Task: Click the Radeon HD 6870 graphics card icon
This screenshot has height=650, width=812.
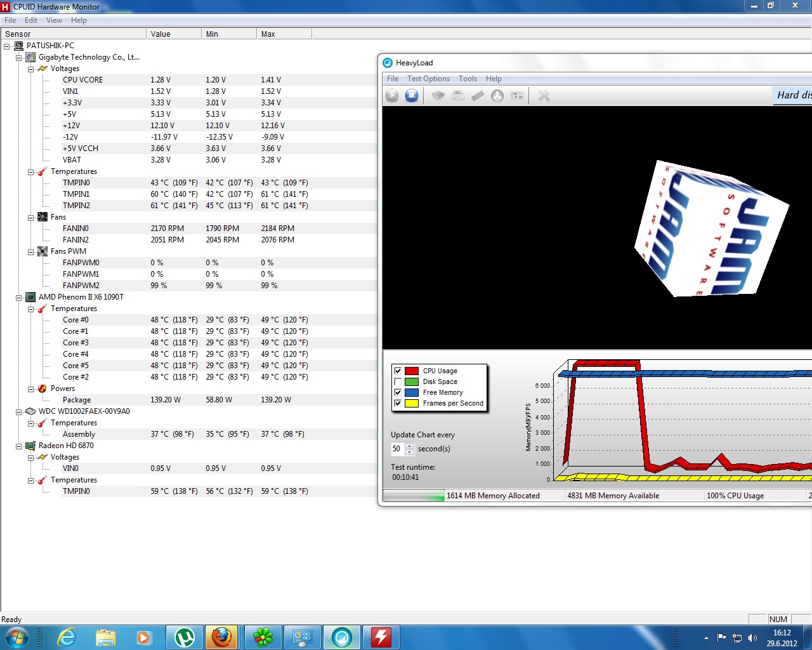Action: tap(30, 446)
